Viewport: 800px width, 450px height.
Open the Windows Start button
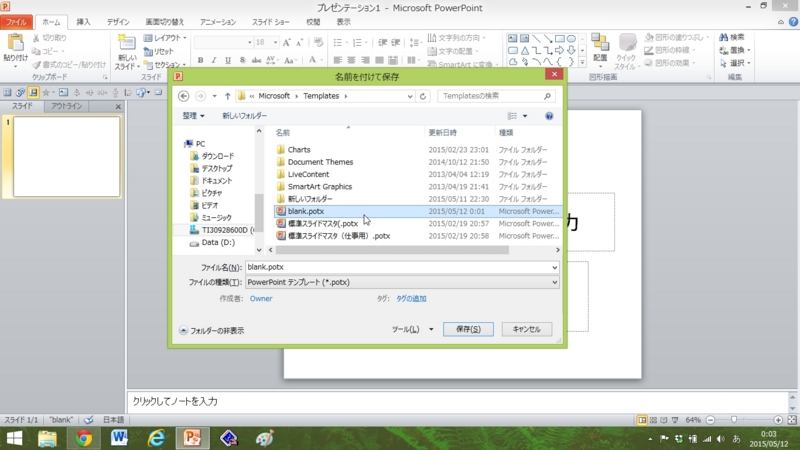click(14, 438)
